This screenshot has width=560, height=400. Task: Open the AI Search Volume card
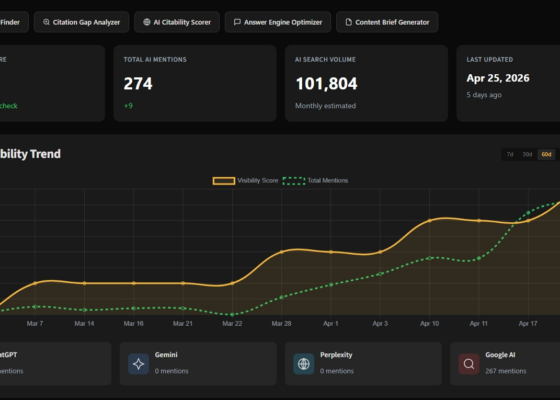(x=366, y=83)
